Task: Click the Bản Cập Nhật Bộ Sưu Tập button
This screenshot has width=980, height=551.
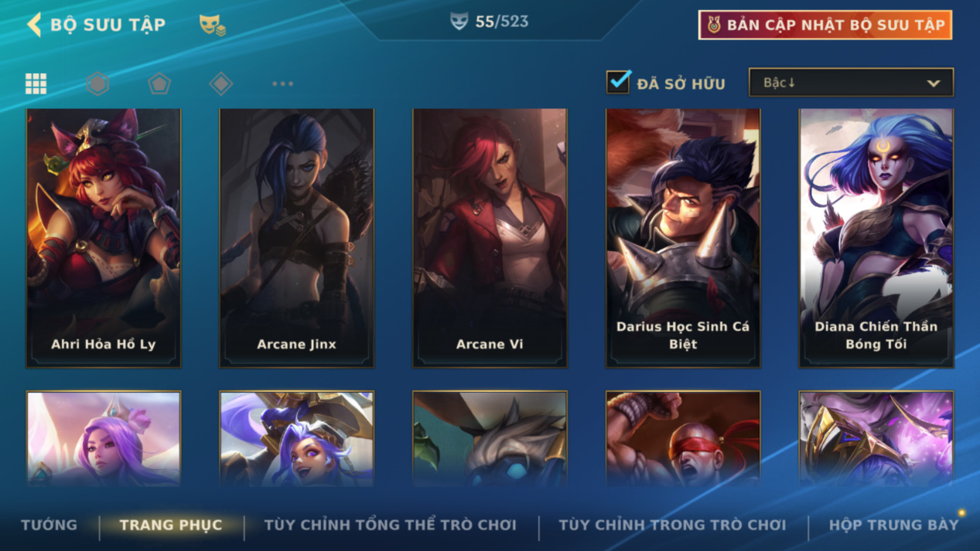Action: 825,25
